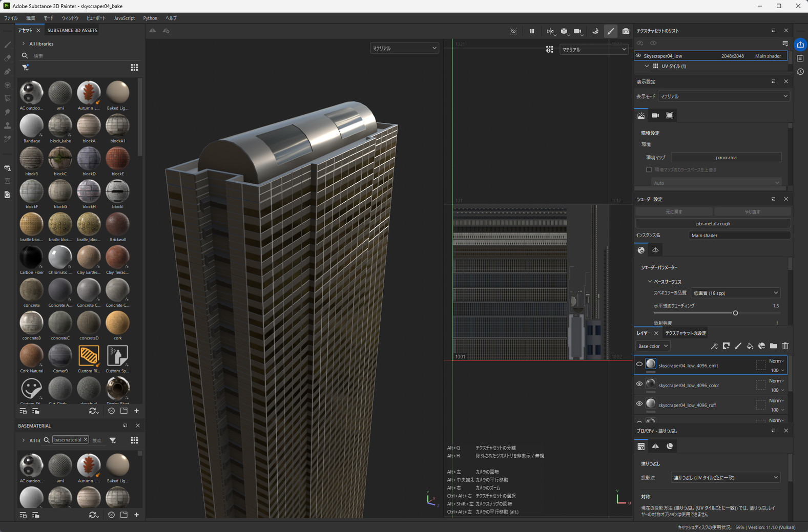Open the asset filter funnel icon
This screenshot has height=532, width=808.
(x=25, y=68)
